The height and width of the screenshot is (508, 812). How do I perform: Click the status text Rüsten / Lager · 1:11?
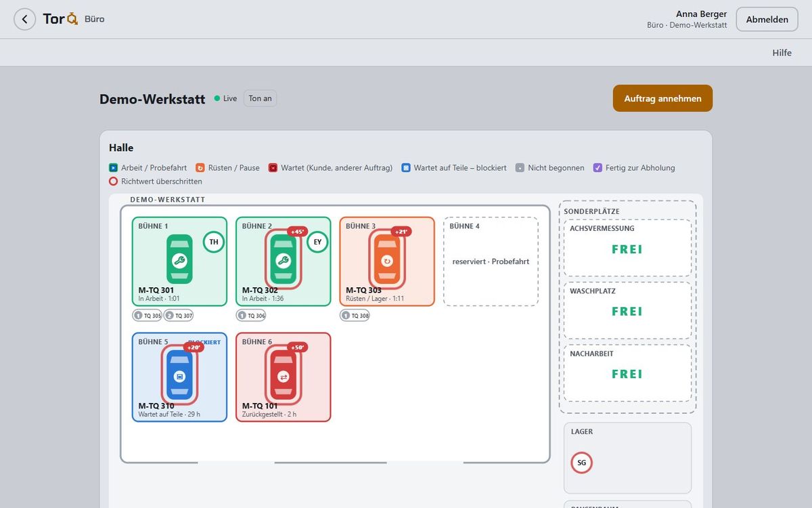pyautogui.click(x=375, y=298)
